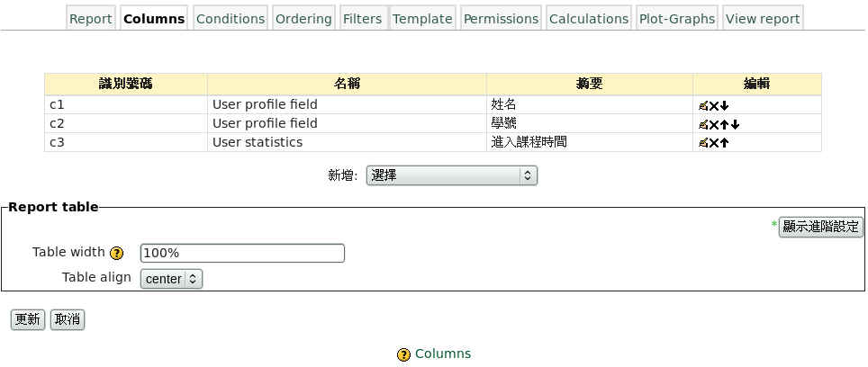Delete the c3 User statistics column
The width and height of the screenshot is (868, 367).
(x=714, y=143)
